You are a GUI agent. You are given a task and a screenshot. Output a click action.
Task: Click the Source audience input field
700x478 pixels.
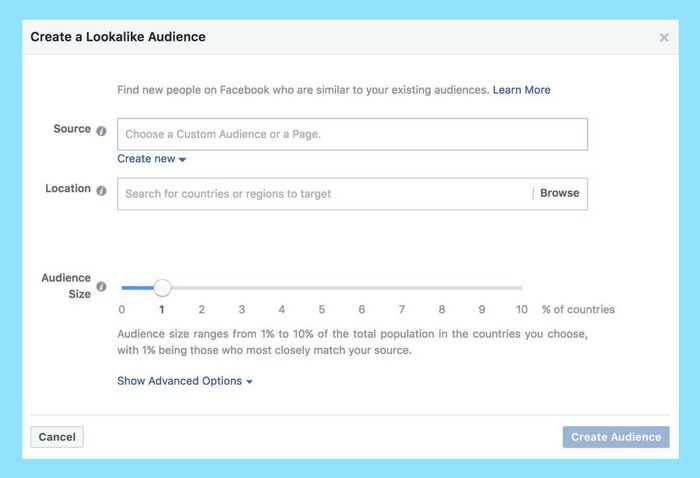(x=352, y=134)
